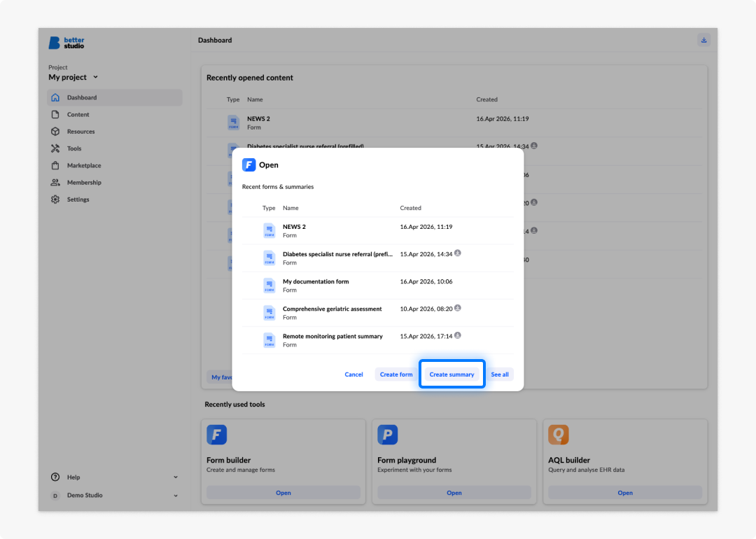This screenshot has width=756, height=539.
Task: Open NEWS 2 form in the dialog list
Action: pos(377,230)
